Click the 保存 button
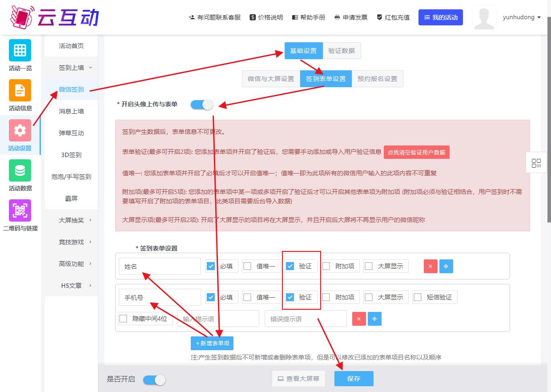The image size is (551, 392). pyautogui.click(x=354, y=379)
